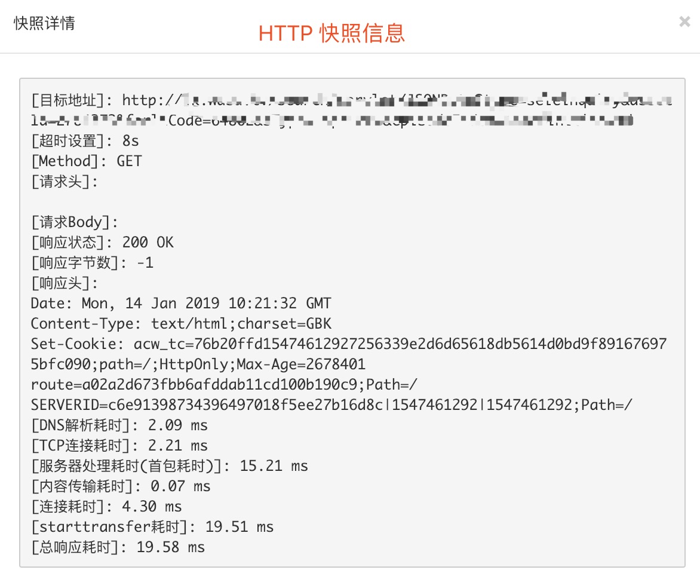The height and width of the screenshot is (588, 700).
Task: Click the Date response header line
Action: (x=181, y=304)
